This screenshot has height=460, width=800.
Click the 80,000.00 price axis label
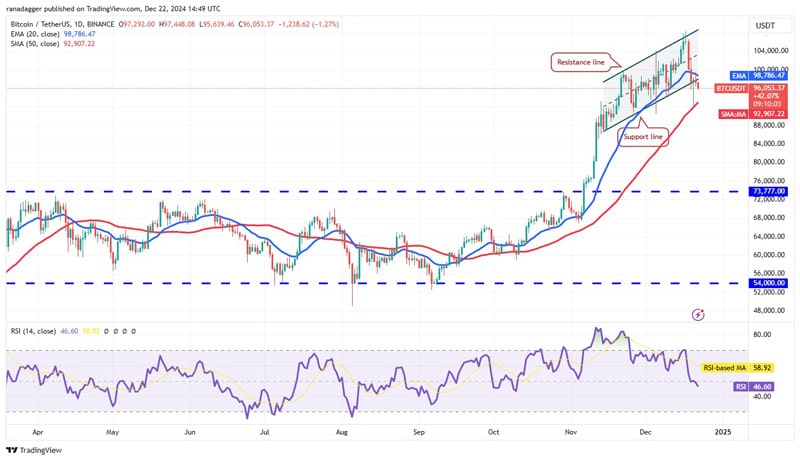point(768,162)
